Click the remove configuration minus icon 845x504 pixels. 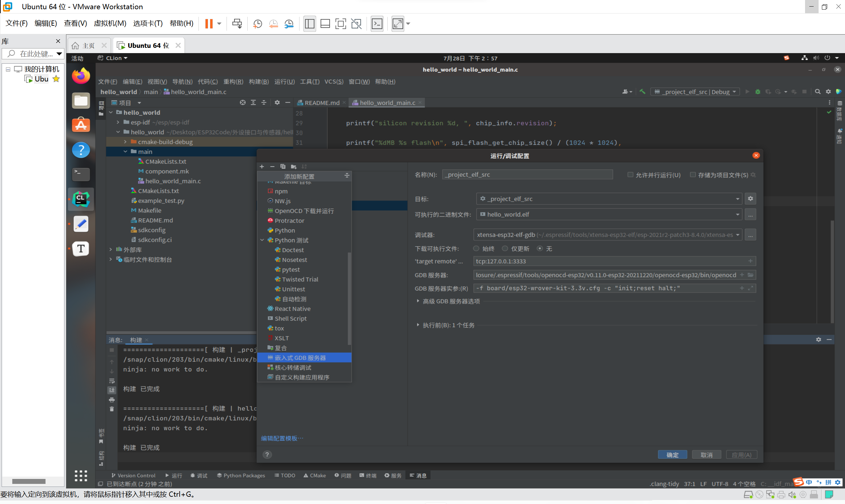click(x=271, y=166)
